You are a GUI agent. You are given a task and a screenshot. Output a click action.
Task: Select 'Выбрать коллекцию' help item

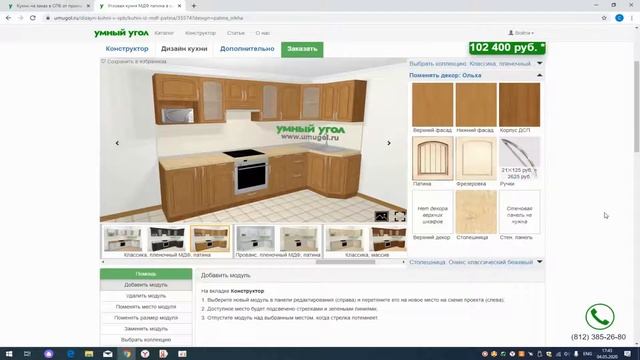(146, 340)
